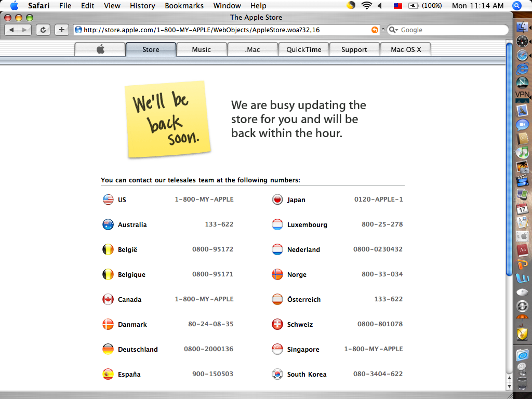
Task: Click the clock showing Mon 11:14 AM
Action: point(478,5)
